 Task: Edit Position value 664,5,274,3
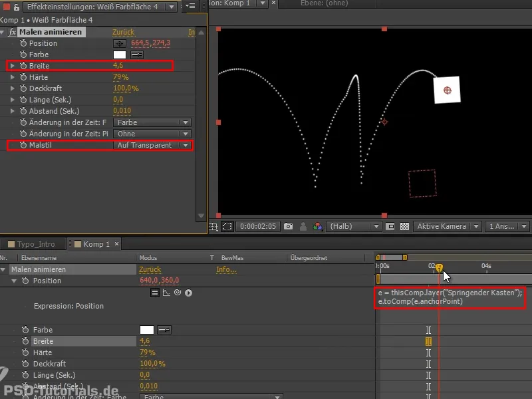coord(151,43)
